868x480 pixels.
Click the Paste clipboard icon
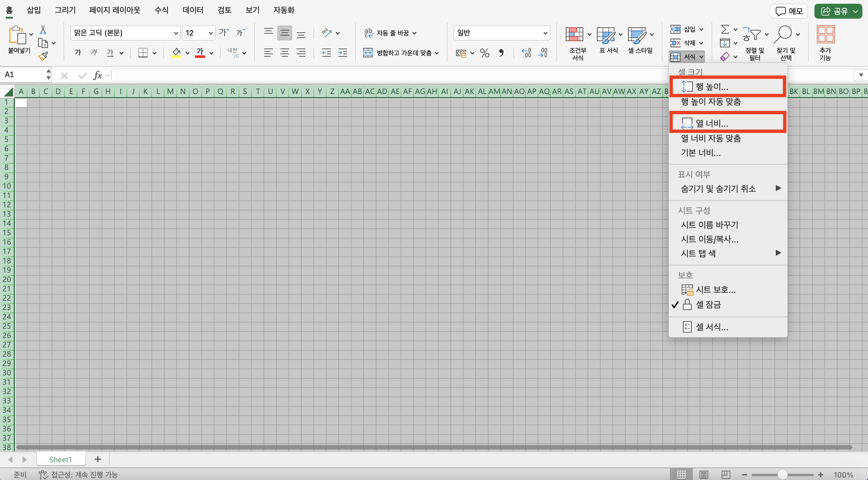(x=17, y=35)
